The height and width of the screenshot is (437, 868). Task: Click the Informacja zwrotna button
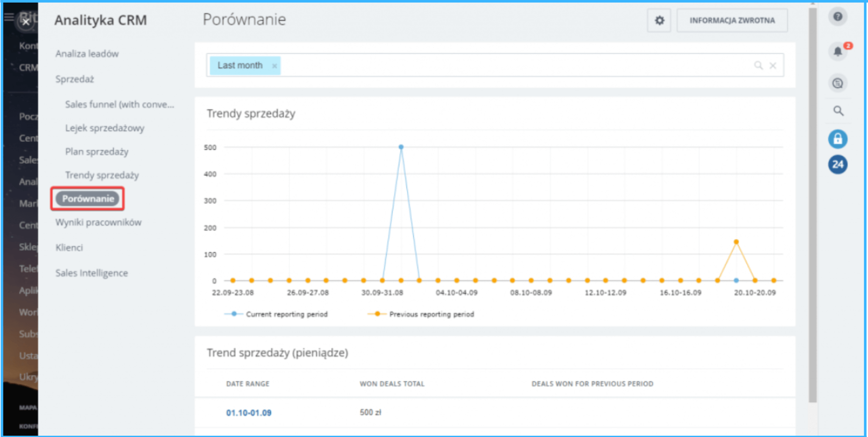732,20
